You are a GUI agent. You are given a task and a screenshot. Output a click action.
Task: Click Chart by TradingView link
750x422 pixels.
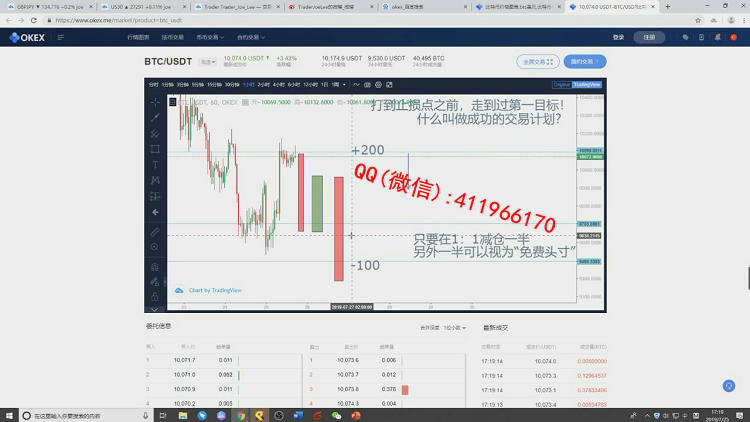click(x=215, y=290)
